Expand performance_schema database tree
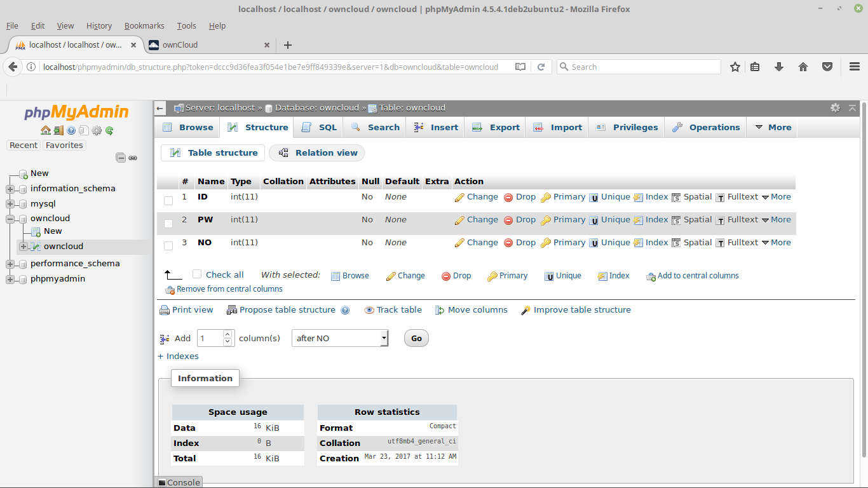Viewport: 868px width, 488px height. [x=10, y=264]
